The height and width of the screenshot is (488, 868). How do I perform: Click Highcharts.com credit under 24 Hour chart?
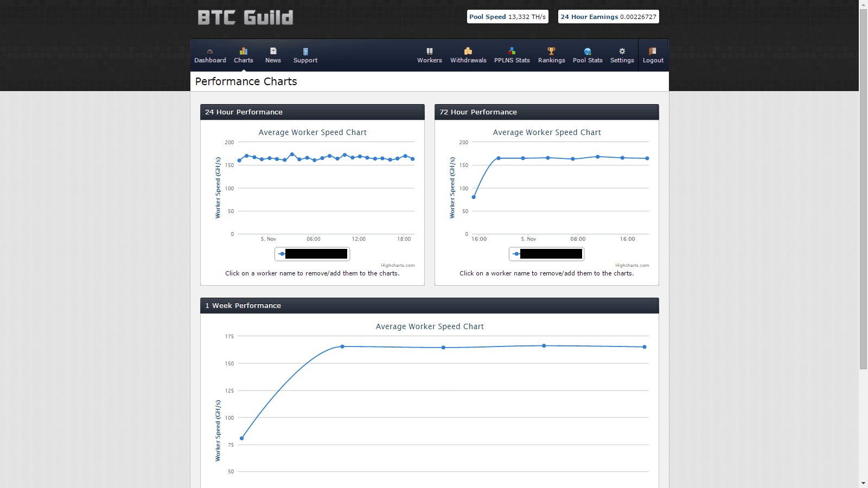click(x=398, y=265)
